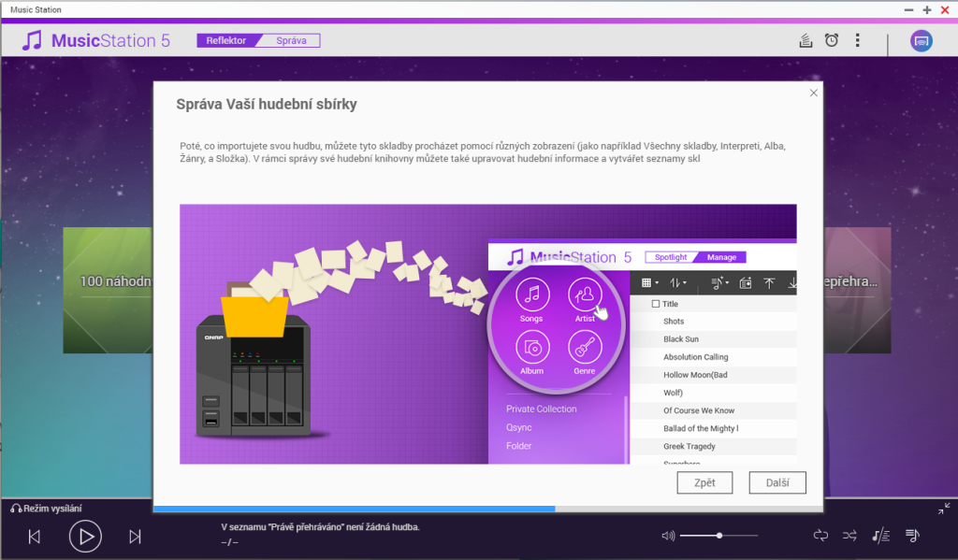This screenshot has height=560, width=958.
Task: Open the media streaming device icon
Action: tap(922, 41)
